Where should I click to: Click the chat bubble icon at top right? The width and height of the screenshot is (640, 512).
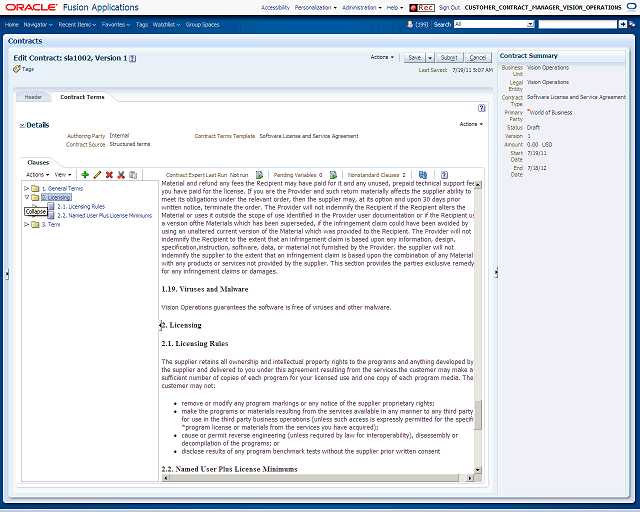tap(632, 7)
